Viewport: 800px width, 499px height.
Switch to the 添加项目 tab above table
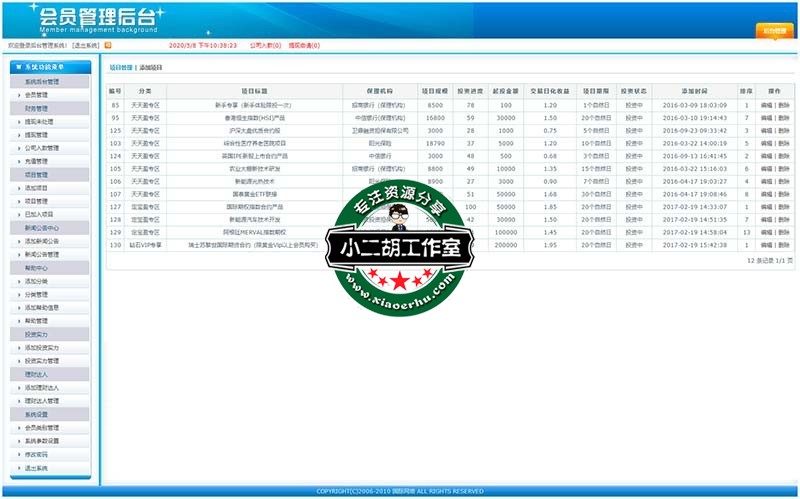(x=149, y=67)
